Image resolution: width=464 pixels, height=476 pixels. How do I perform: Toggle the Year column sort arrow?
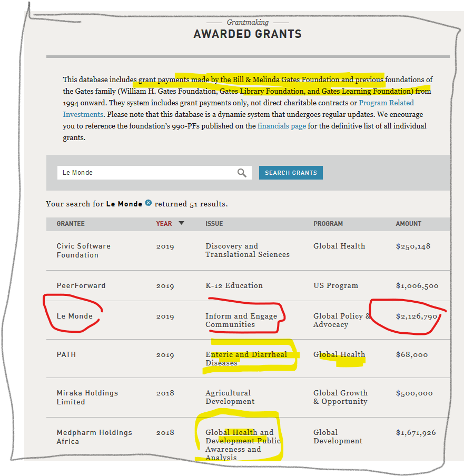tap(182, 223)
